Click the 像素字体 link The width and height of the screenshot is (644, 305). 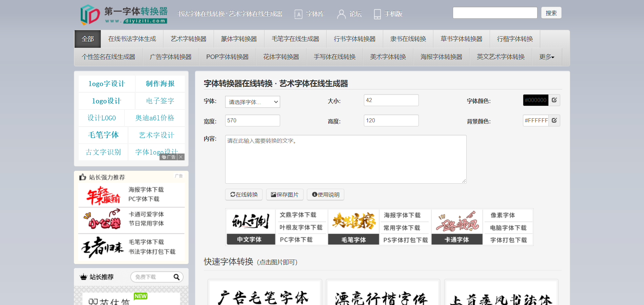[503, 215]
